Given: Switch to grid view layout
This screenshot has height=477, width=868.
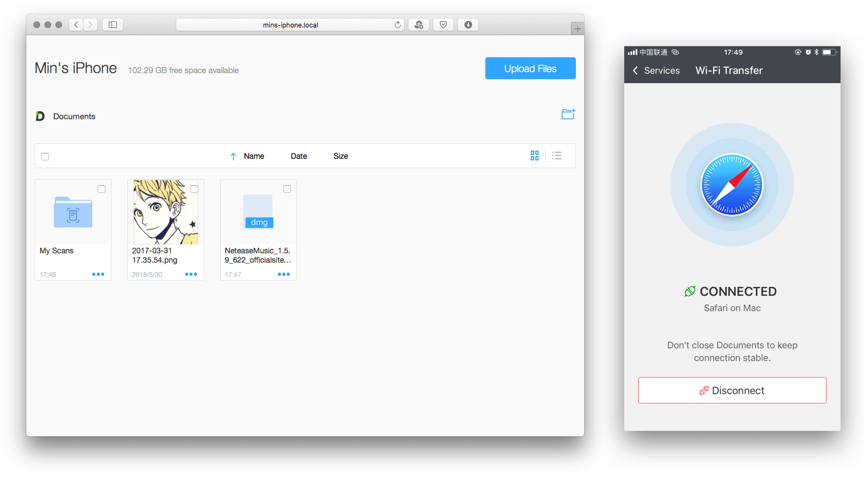Looking at the screenshot, I should 534,156.
